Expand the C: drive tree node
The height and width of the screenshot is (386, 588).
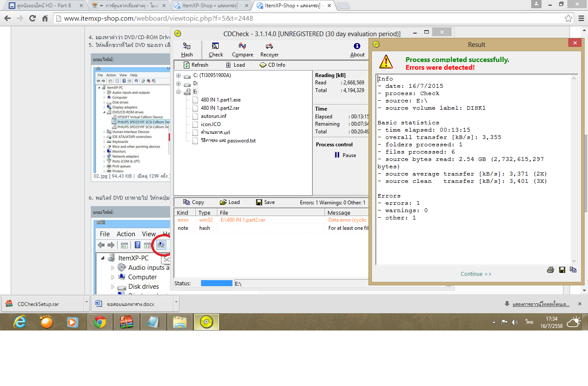[x=178, y=76]
